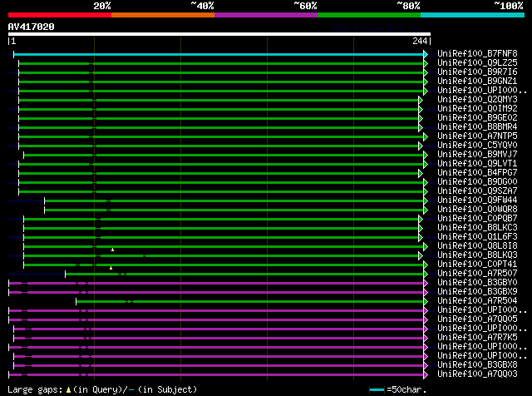Click the purple alignment bar for A7R504

249,301
